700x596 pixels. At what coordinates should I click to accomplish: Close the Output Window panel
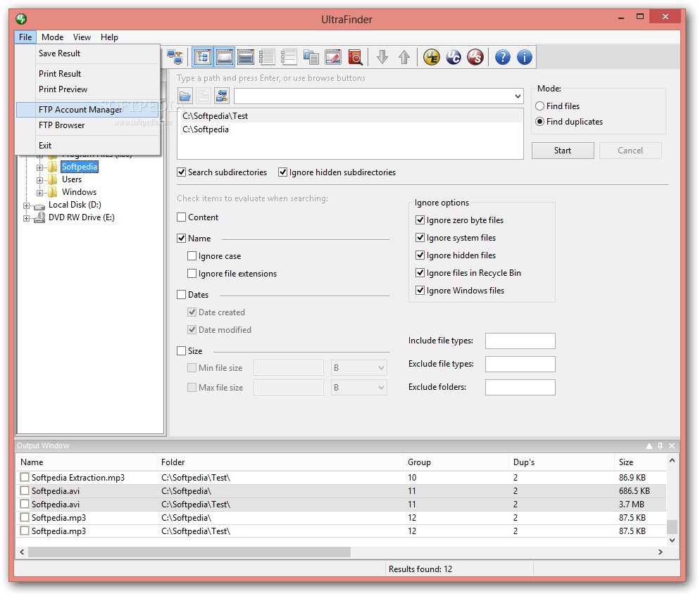[672, 445]
